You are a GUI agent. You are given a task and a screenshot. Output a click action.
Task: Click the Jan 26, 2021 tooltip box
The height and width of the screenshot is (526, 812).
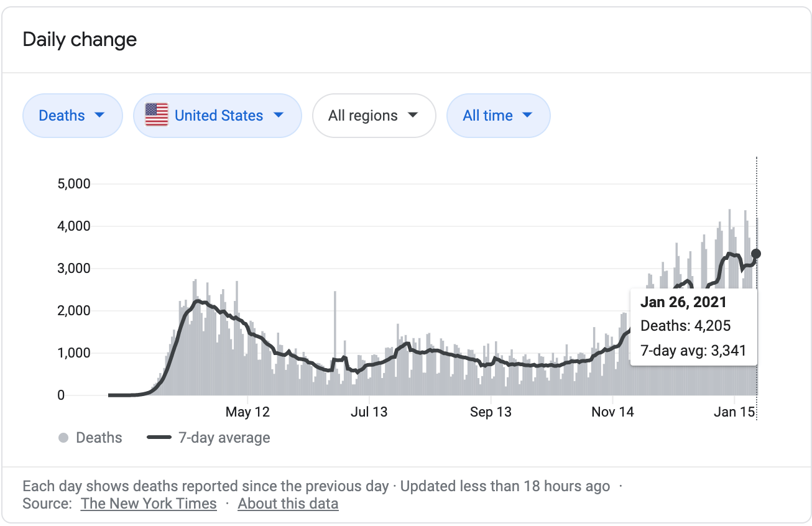point(693,326)
